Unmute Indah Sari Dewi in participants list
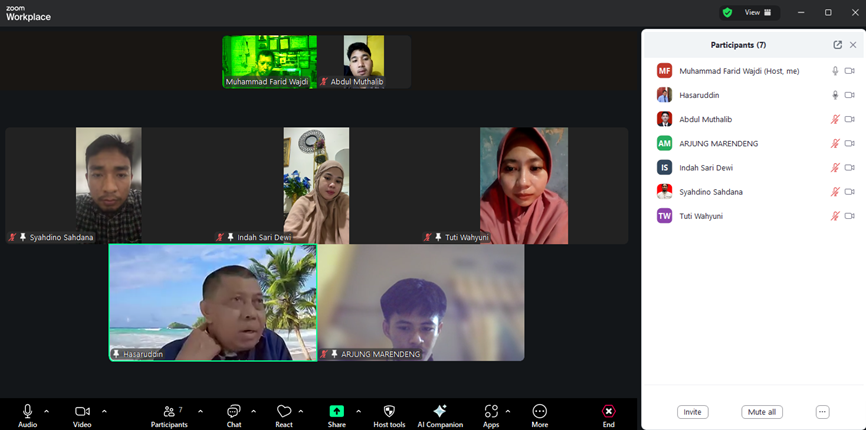The width and height of the screenshot is (866, 430). (x=836, y=168)
